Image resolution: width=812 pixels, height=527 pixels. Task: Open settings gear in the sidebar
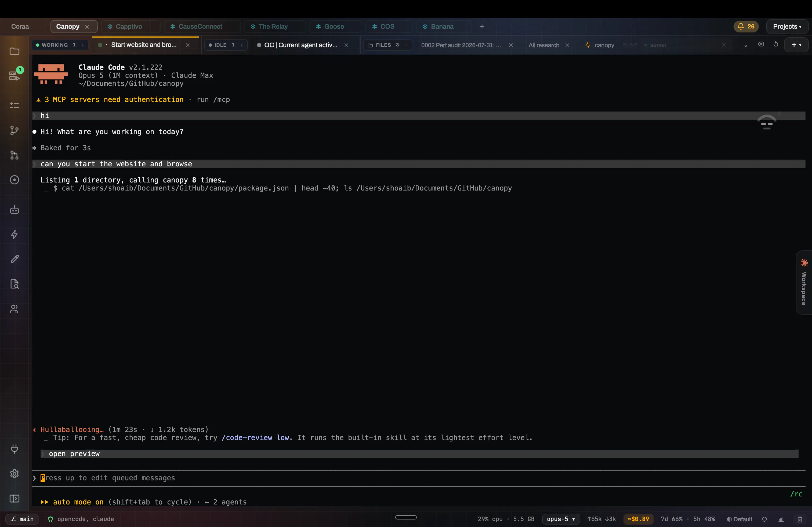coord(14,474)
